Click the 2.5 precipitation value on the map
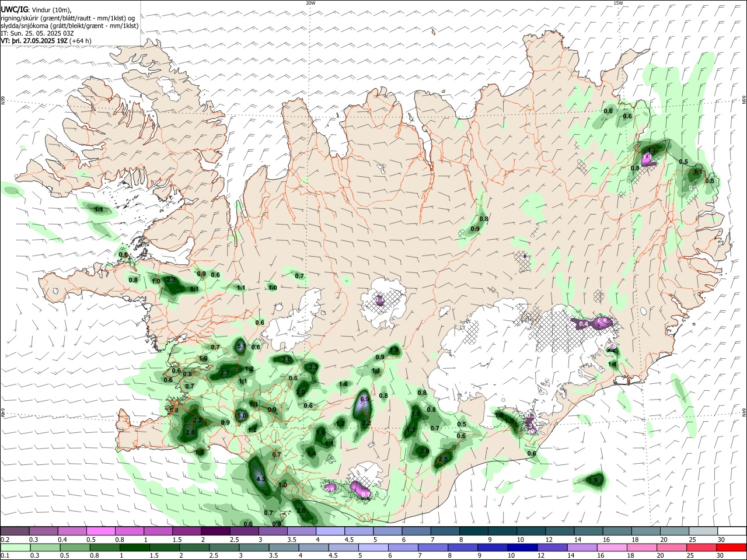Image resolution: width=747 pixels, height=560 pixels. 442,459
